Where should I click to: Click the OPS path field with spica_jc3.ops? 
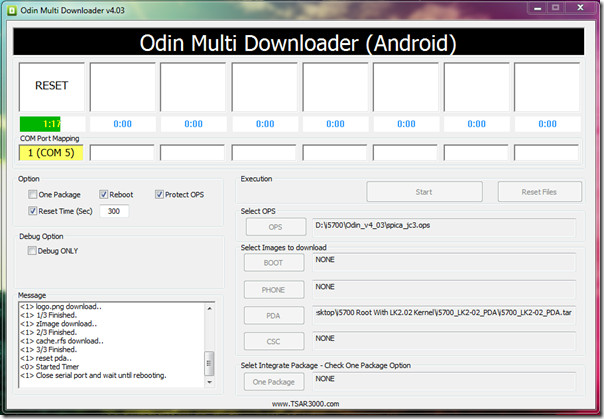click(444, 228)
